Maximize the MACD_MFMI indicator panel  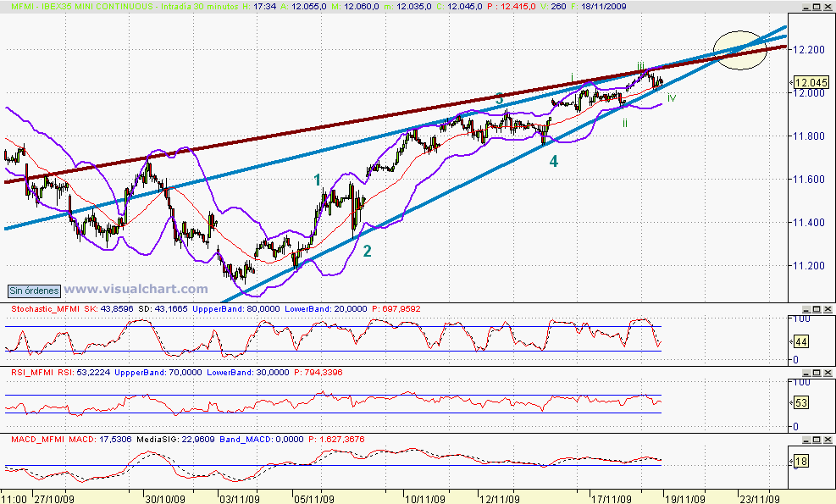[817, 440]
